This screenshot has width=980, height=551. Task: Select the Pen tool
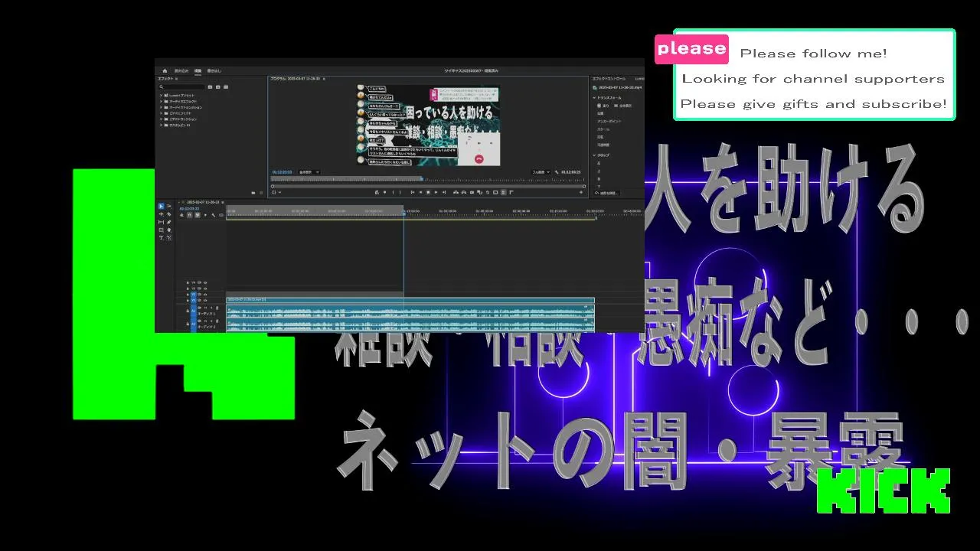tap(168, 222)
